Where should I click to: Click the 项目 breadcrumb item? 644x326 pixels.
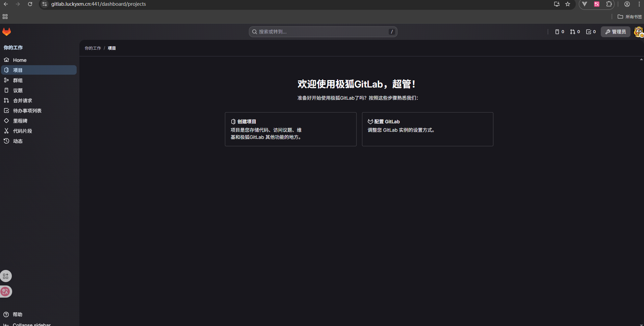pos(112,48)
